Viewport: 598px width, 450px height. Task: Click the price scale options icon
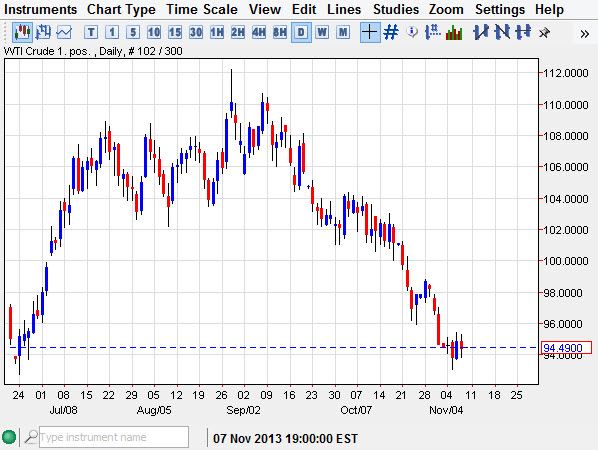pyautogui.click(x=432, y=32)
